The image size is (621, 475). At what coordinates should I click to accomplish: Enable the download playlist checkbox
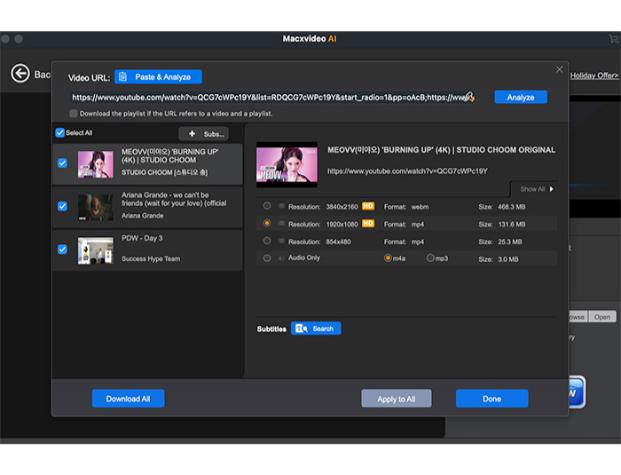coord(73,114)
